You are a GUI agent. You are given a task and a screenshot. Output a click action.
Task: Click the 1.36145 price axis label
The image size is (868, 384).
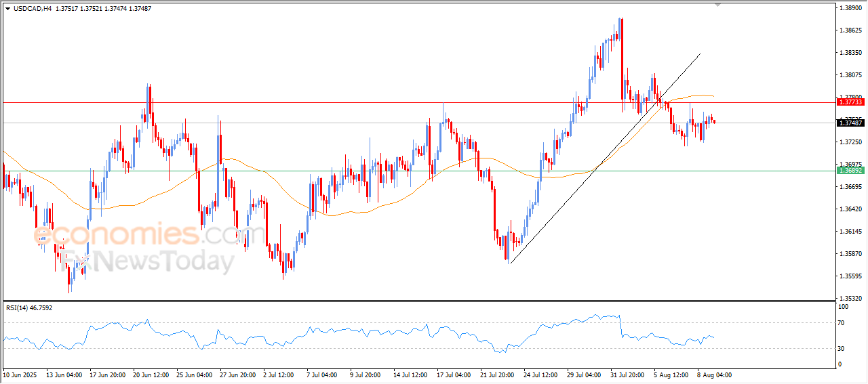pyautogui.click(x=851, y=232)
